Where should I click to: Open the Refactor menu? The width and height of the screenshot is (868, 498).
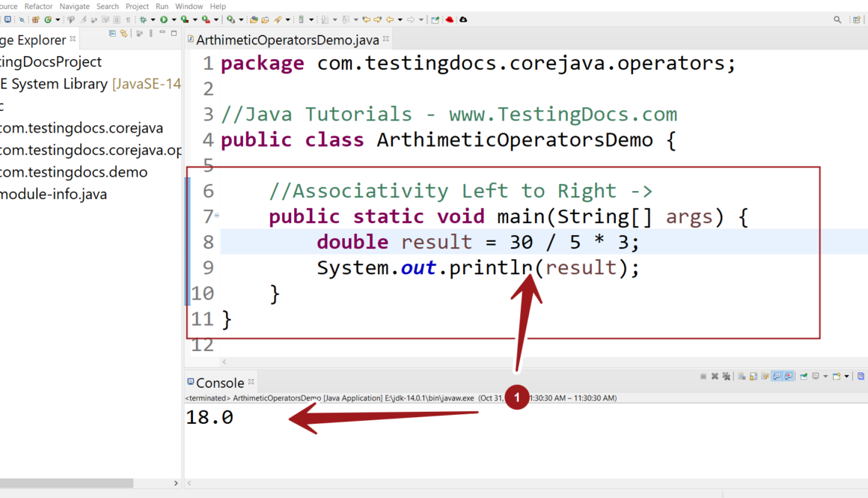coord(38,6)
